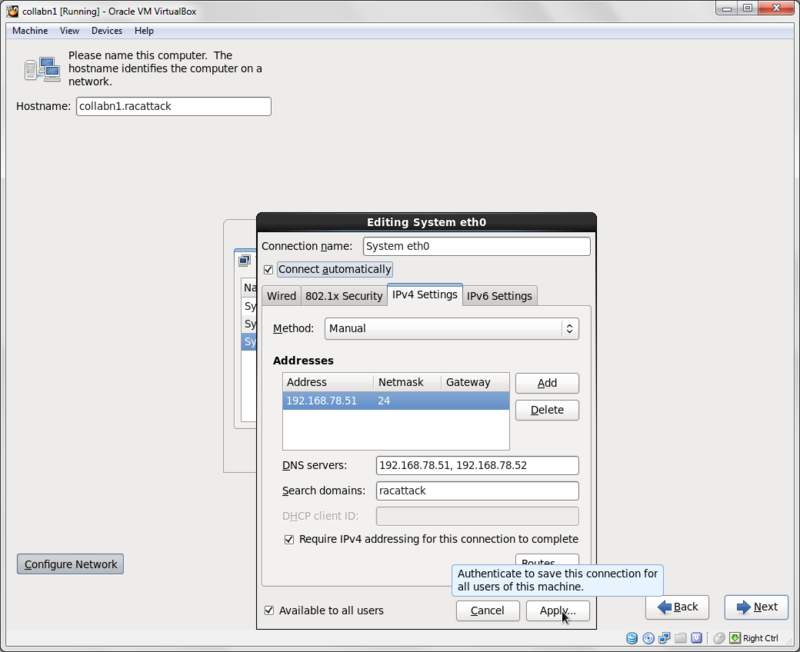Image resolution: width=800 pixels, height=652 pixels.
Task: Click Cancel in the eth0 dialog
Action: click(x=488, y=611)
